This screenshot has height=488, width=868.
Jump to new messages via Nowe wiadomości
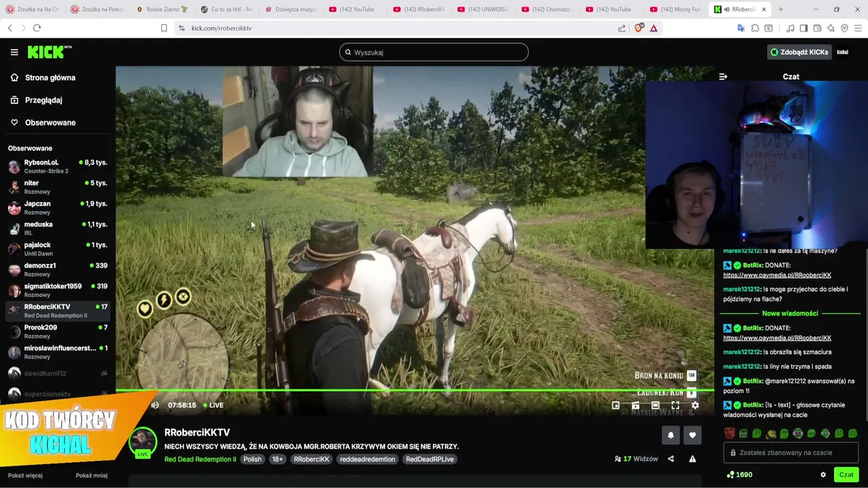[790, 313]
